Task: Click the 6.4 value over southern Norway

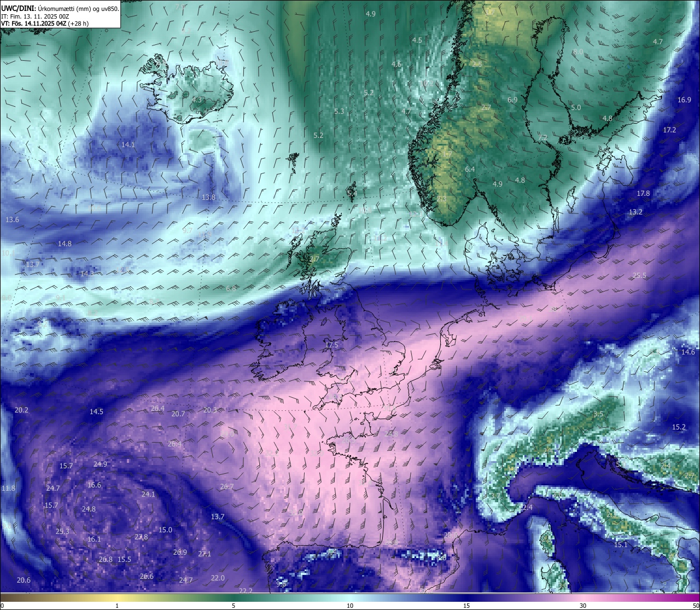Action: (x=470, y=170)
